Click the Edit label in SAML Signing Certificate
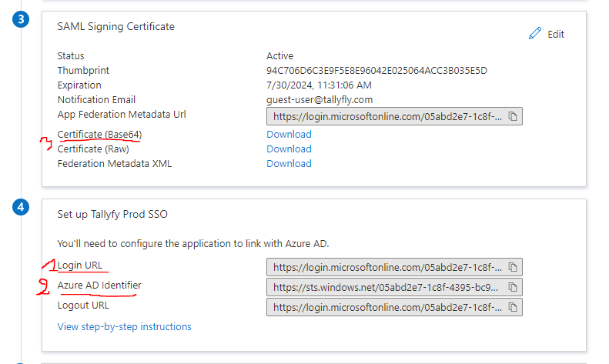609x364 pixels. point(556,34)
